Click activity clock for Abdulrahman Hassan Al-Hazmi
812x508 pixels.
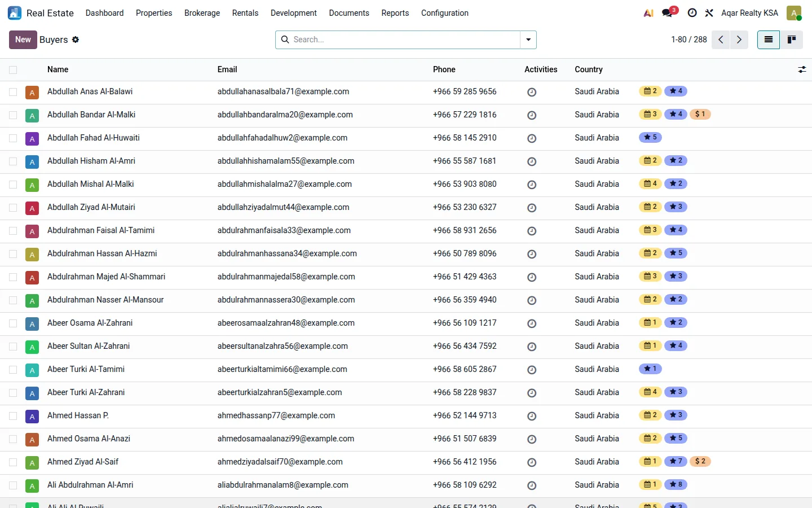(x=532, y=254)
